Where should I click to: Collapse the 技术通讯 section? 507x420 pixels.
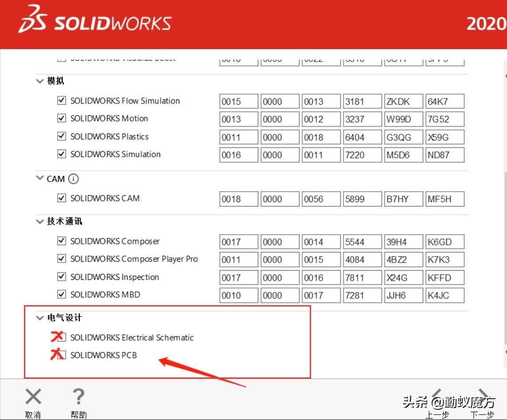pyautogui.click(x=39, y=221)
